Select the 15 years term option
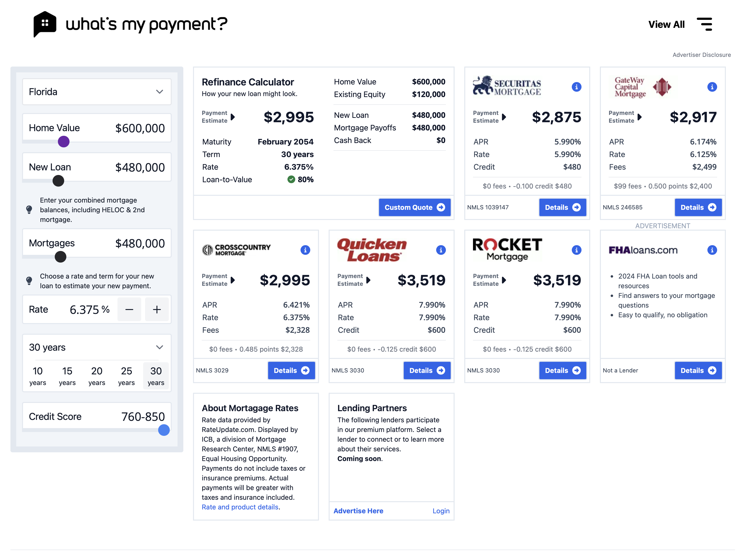 (67, 376)
